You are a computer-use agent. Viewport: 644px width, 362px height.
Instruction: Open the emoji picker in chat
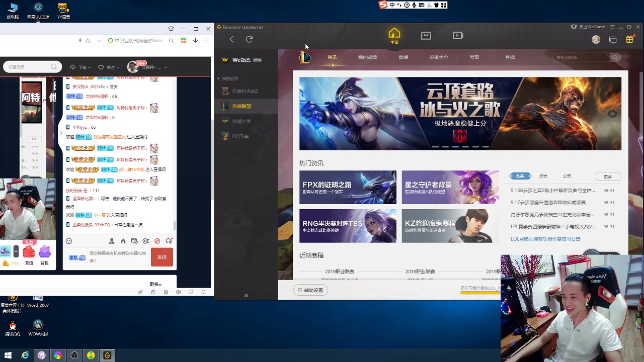click(x=69, y=241)
